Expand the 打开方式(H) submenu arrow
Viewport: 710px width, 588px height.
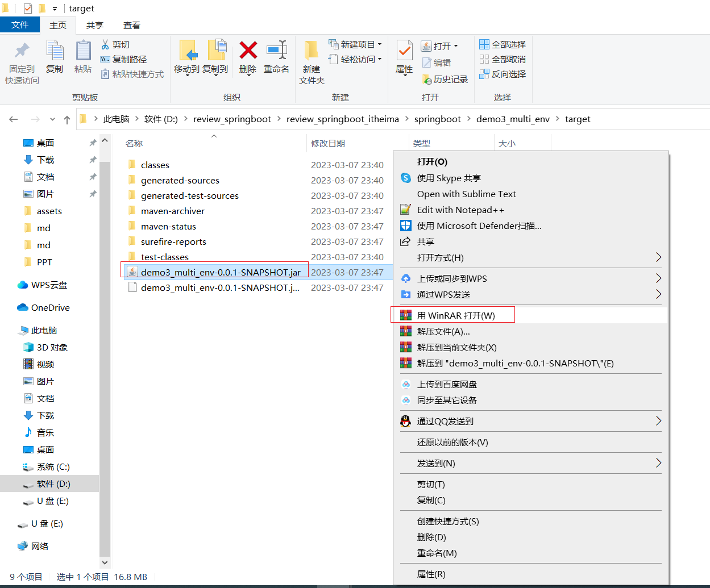[x=658, y=257]
